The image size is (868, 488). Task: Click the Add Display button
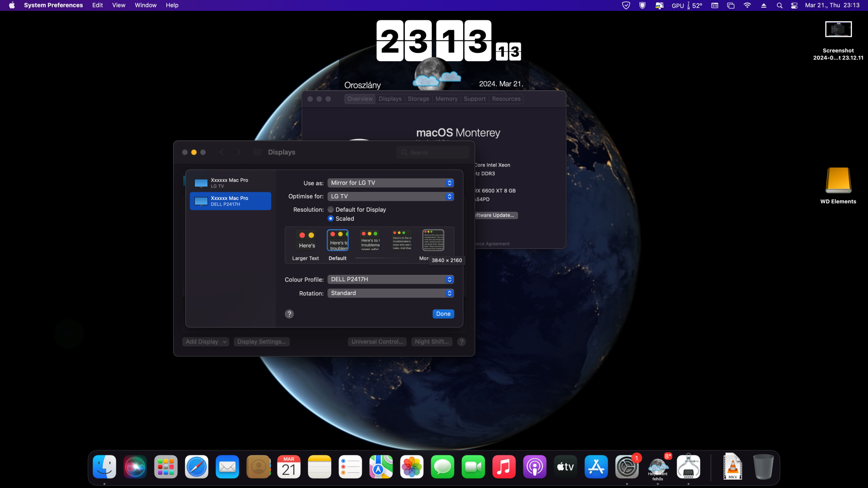(206, 341)
